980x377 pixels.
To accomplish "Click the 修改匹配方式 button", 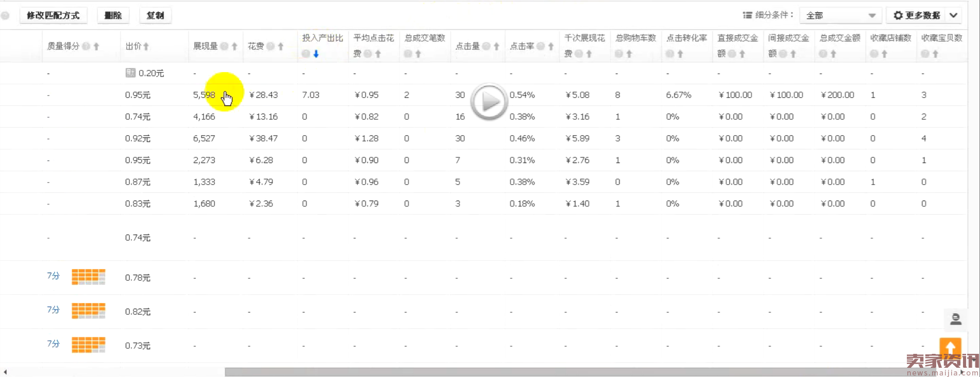I will click(53, 15).
